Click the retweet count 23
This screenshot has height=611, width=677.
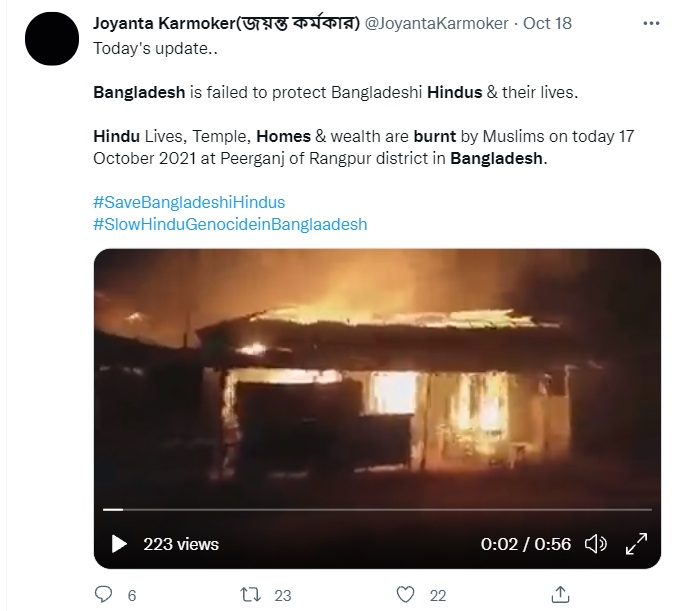pyautogui.click(x=283, y=595)
